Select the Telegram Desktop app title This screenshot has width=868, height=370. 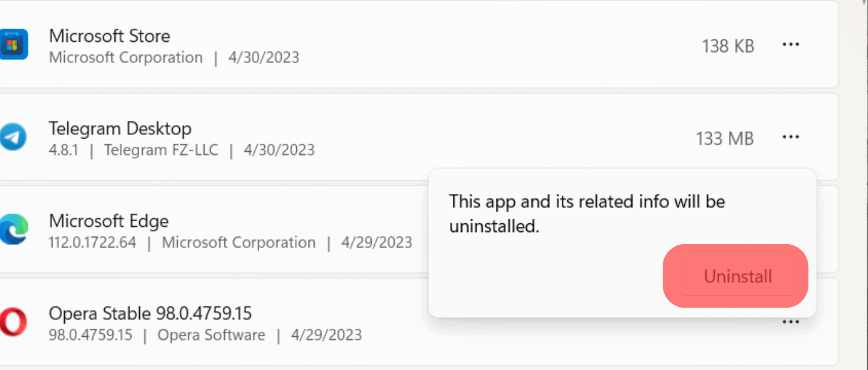click(120, 128)
